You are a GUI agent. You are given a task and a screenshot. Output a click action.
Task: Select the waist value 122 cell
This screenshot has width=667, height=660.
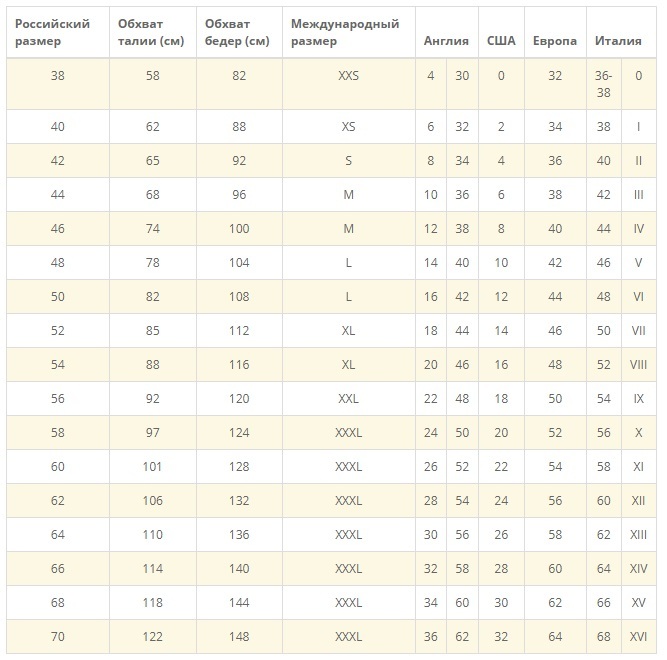tap(152, 637)
